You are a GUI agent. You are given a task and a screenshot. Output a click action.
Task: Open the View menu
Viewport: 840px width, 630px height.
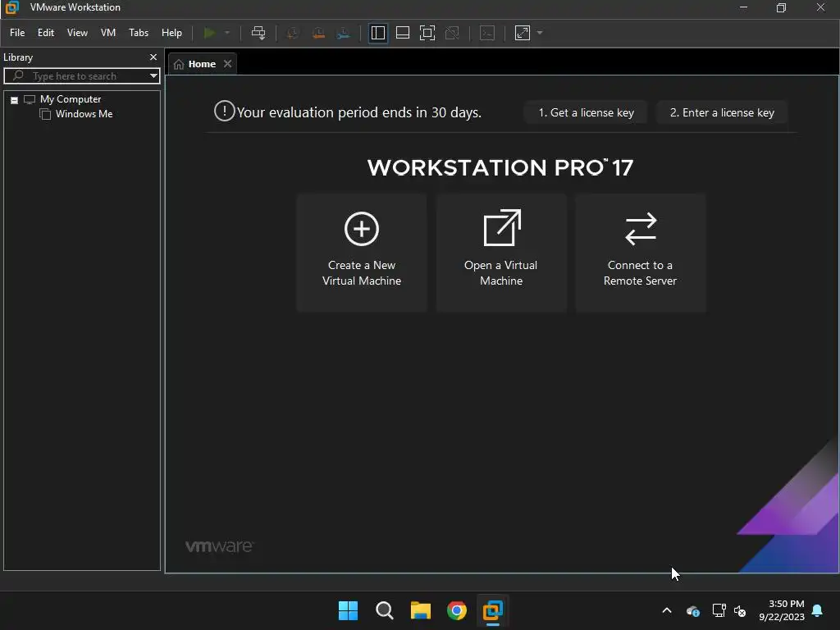(x=77, y=33)
